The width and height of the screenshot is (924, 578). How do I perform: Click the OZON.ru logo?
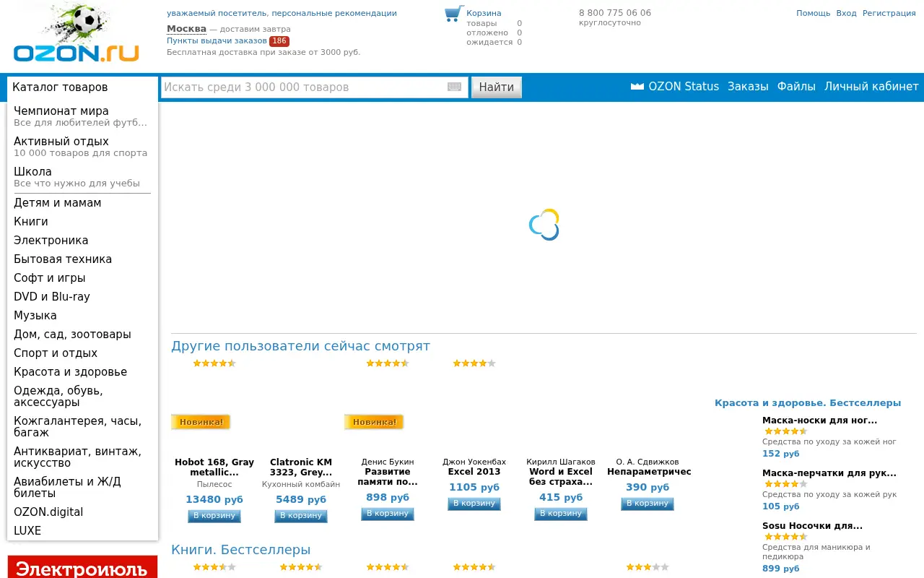pyautogui.click(x=76, y=33)
